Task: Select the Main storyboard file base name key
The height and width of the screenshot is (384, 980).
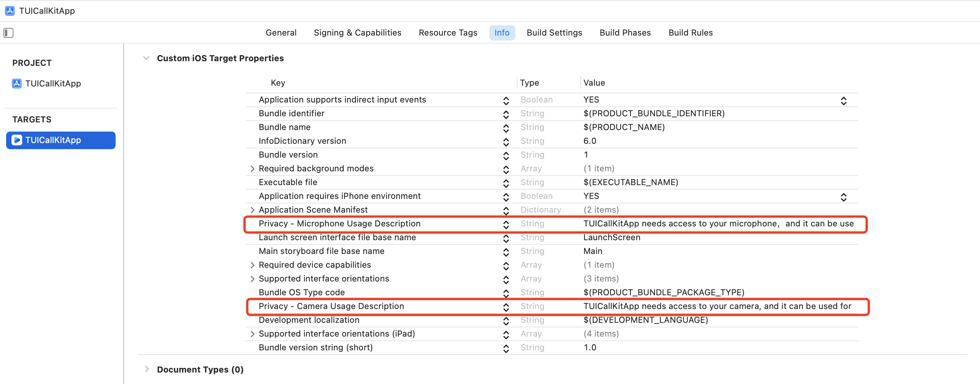Action: coord(322,251)
